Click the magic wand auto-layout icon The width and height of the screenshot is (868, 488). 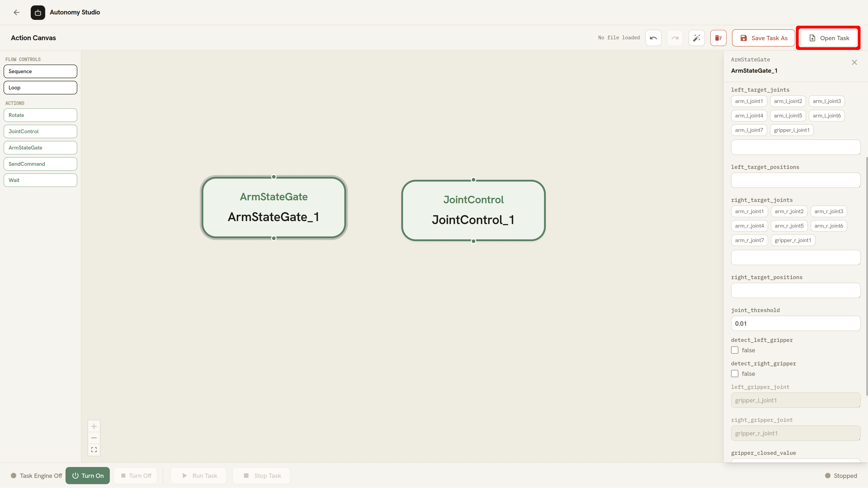pyautogui.click(x=697, y=38)
